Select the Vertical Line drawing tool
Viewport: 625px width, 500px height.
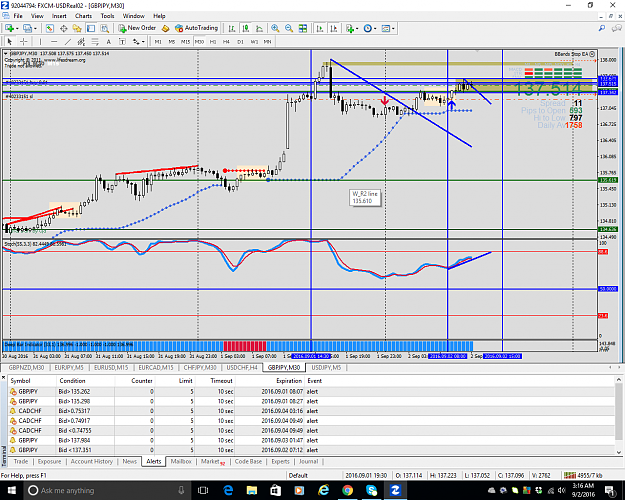coord(40,41)
